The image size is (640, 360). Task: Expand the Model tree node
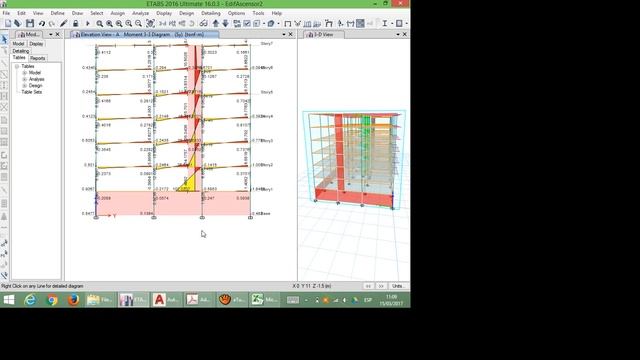pos(24,73)
